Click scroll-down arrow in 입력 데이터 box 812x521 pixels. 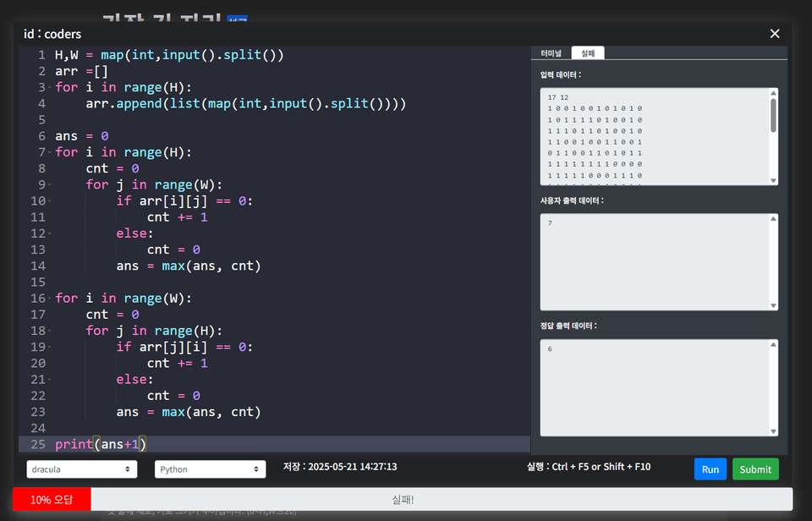tap(773, 180)
